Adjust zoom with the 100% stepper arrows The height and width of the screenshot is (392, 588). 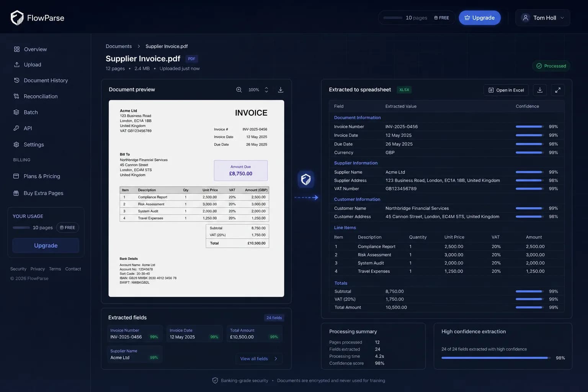coord(266,90)
